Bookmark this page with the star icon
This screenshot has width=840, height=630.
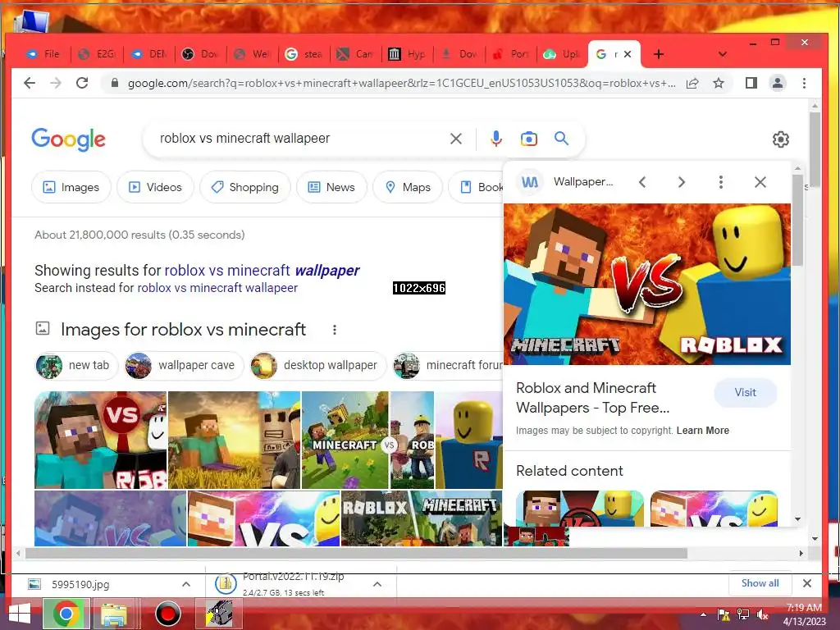tap(719, 83)
